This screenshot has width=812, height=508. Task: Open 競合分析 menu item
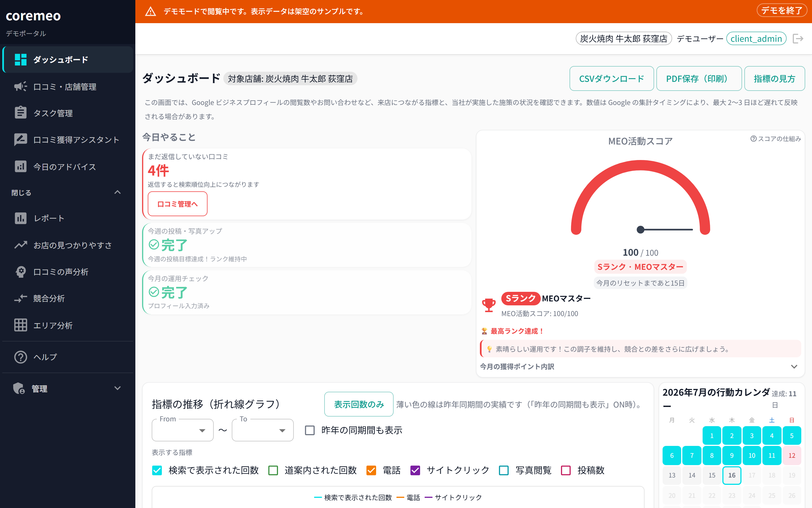point(67,298)
